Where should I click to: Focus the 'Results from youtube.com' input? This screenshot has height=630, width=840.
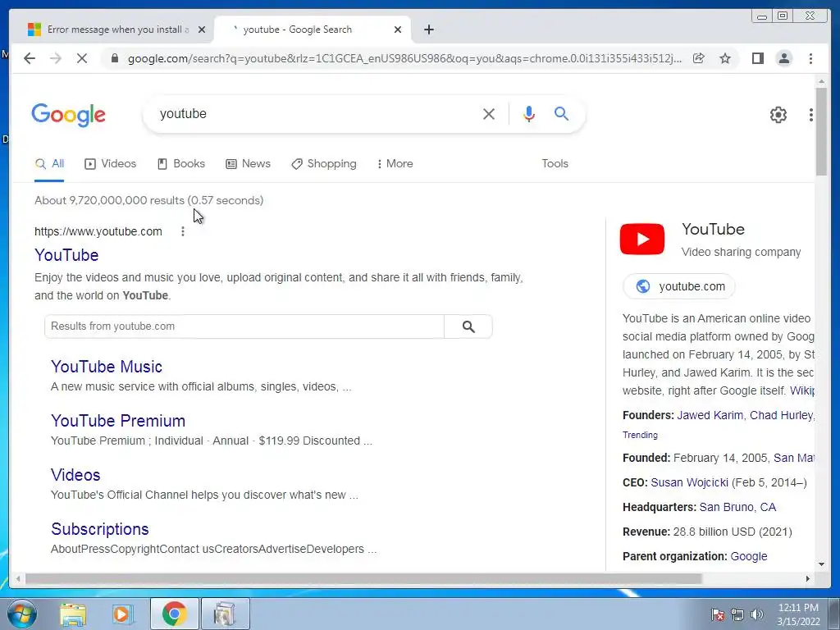pyautogui.click(x=244, y=326)
